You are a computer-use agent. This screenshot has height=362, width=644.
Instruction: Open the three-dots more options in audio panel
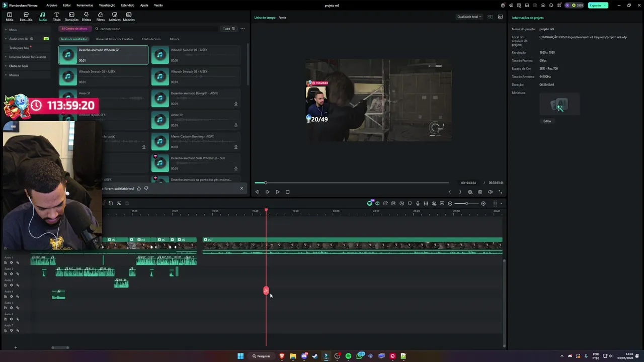[243, 29]
